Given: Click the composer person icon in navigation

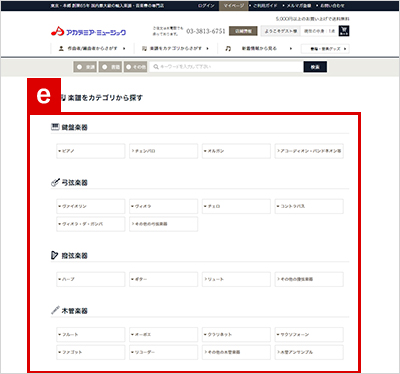Looking at the screenshot, I should pos(61,49).
